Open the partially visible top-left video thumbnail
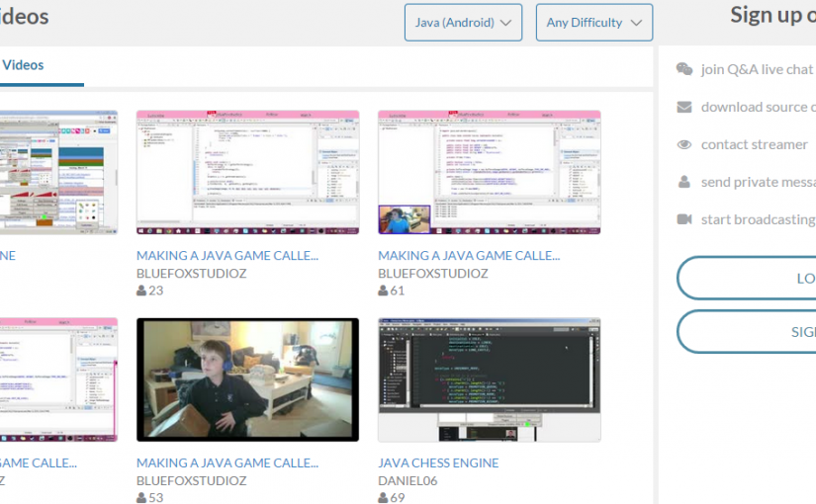The width and height of the screenshot is (816, 504). pyautogui.click(x=58, y=172)
